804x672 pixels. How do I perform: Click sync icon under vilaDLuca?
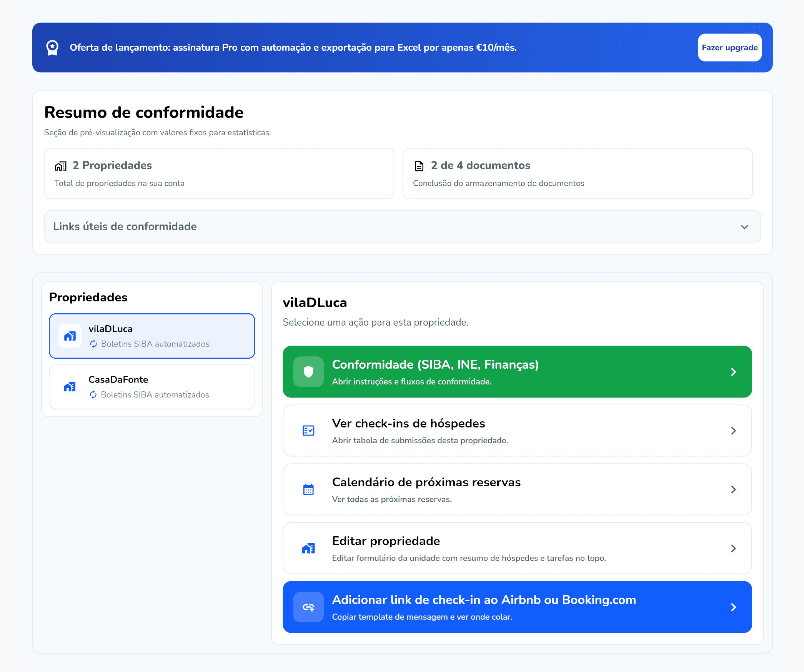[x=93, y=344]
